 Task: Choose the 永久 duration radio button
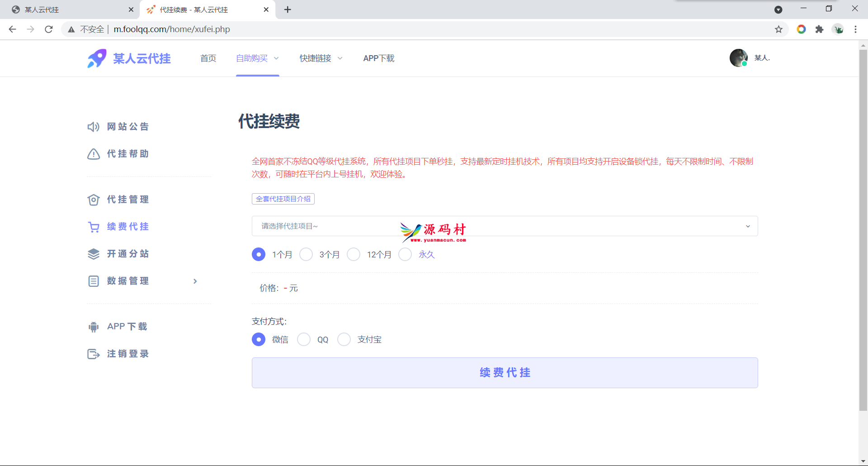pos(405,254)
